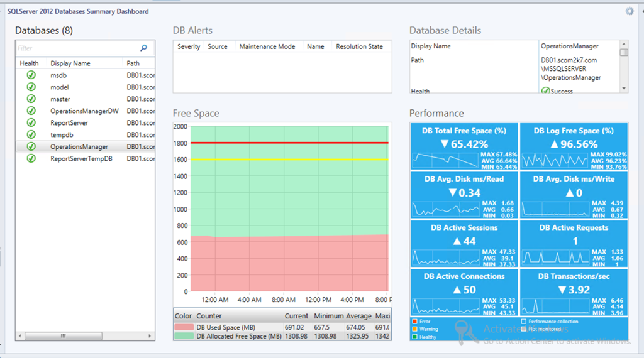Sort alerts by Name column
Screen dimensions: 644x358
(316, 46)
